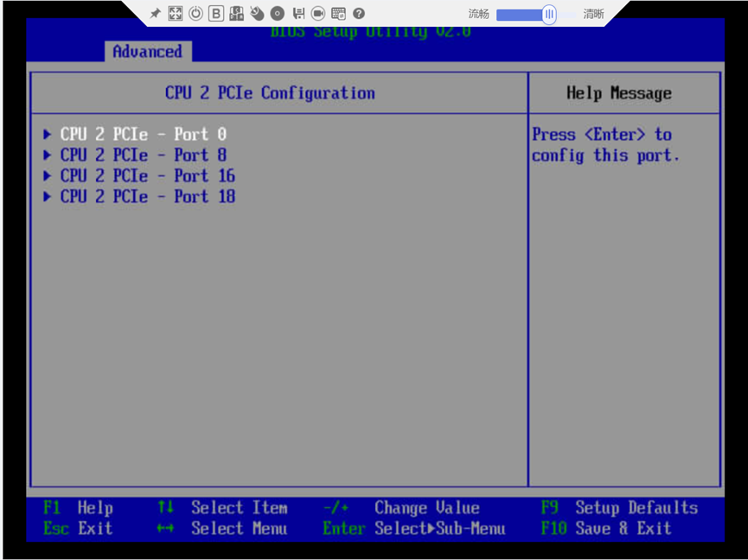Click the boxed B boot option icon

(x=216, y=13)
